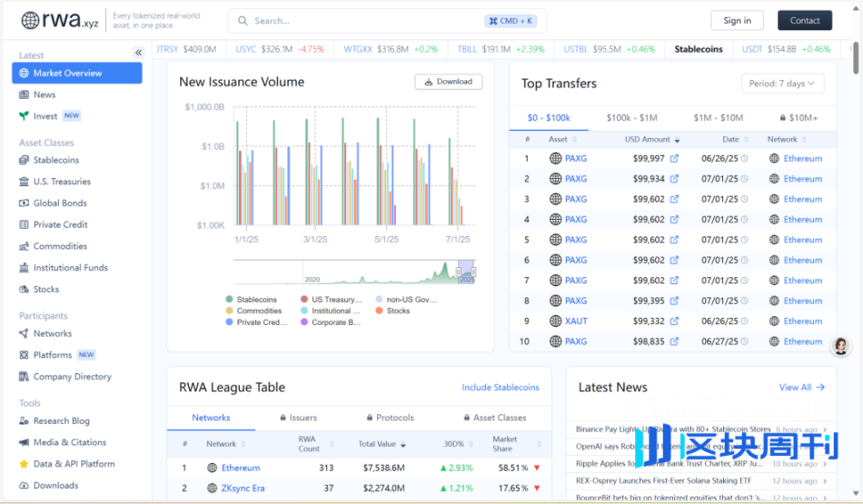Click the News newspaper icon
This screenshot has height=504, width=863.
point(24,94)
